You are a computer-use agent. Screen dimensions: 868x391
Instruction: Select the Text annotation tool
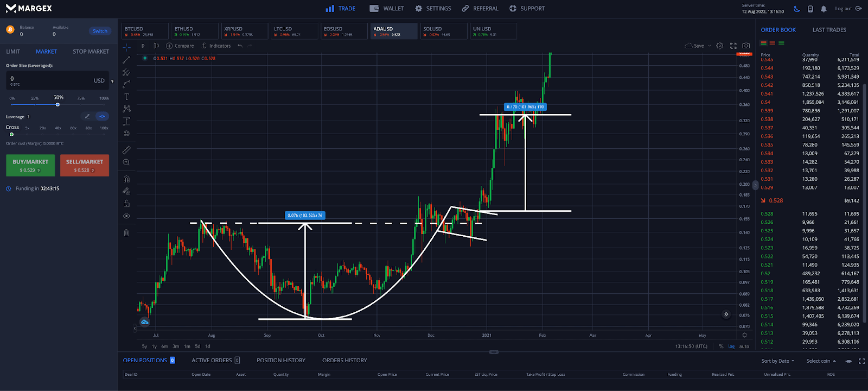(126, 97)
